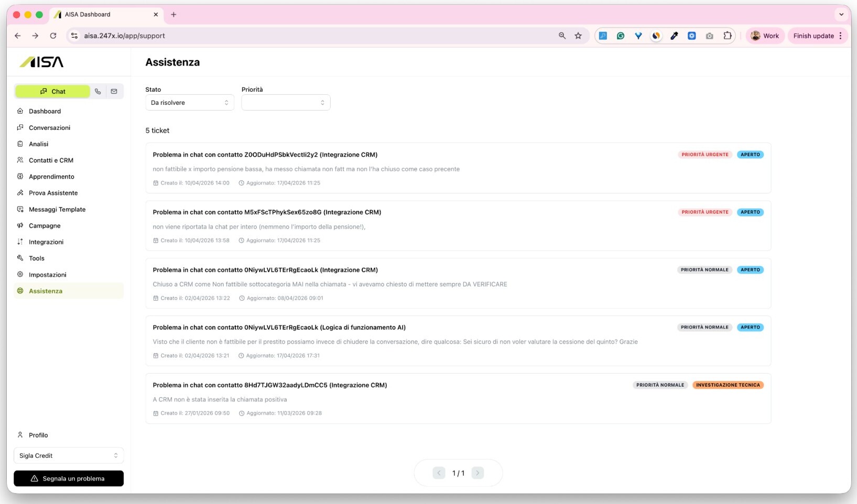Open the Stato filter dropdown

[x=189, y=103]
